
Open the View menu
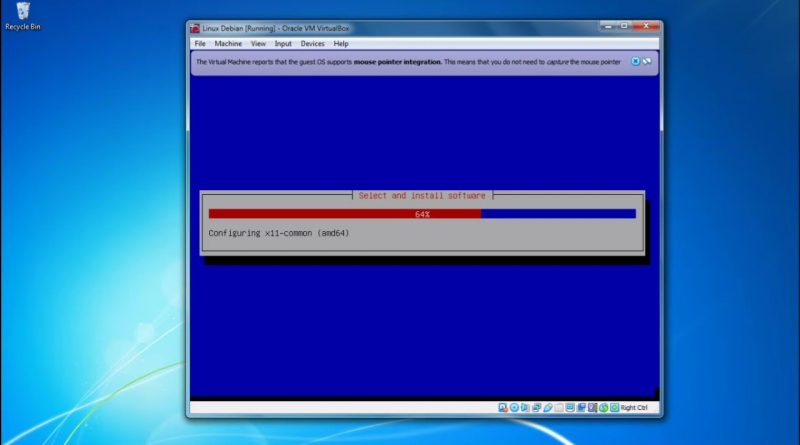(x=258, y=44)
